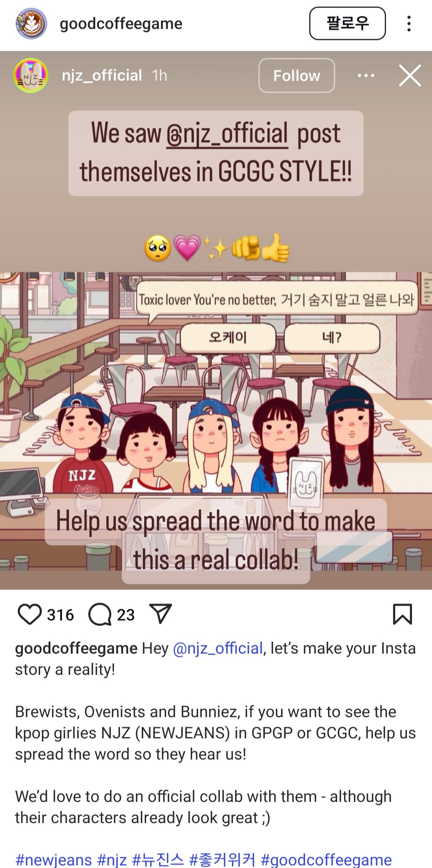Open goodcoffeegame profile avatar
The image size is (432, 868).
coord(31,24)
